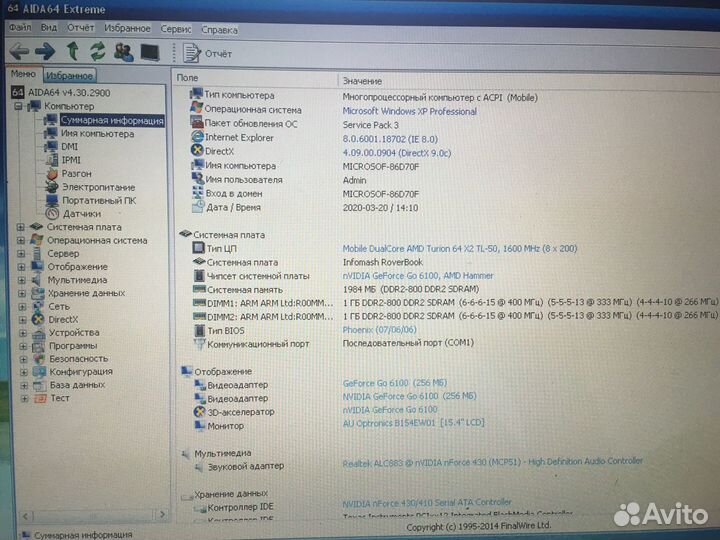Click the Поле column header

point(188,78)
